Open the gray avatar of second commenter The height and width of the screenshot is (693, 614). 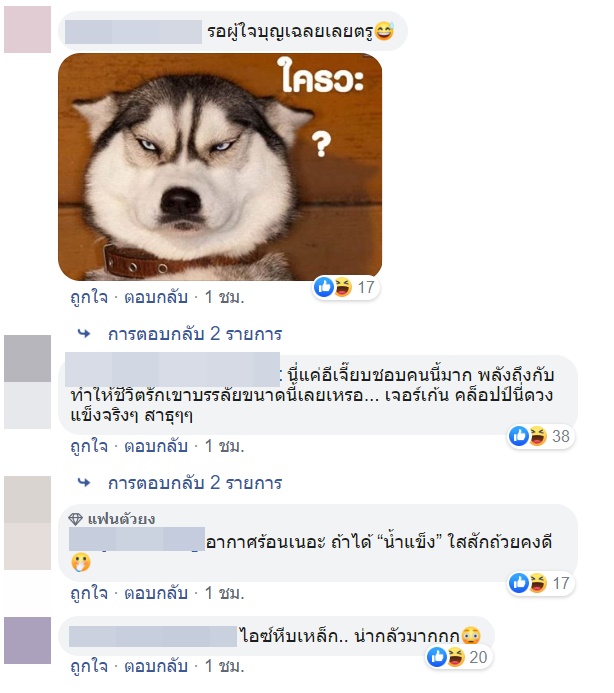click(x=27, y=358)
